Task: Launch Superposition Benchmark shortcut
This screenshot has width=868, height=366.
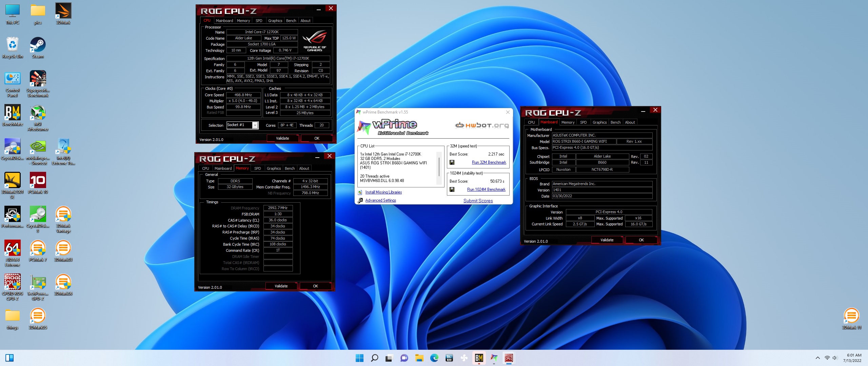Action: click(x=38, y=84)
